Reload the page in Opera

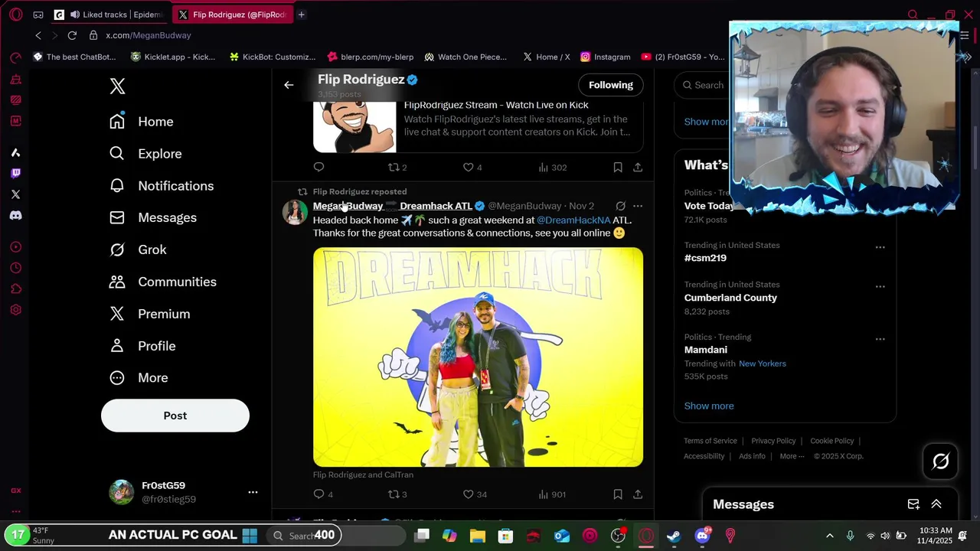tap(72, 35)
